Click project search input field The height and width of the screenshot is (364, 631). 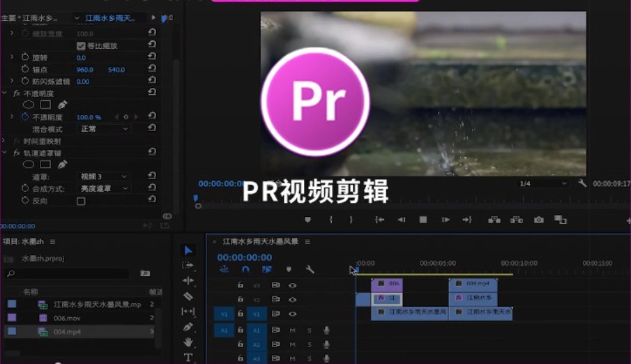68,273
